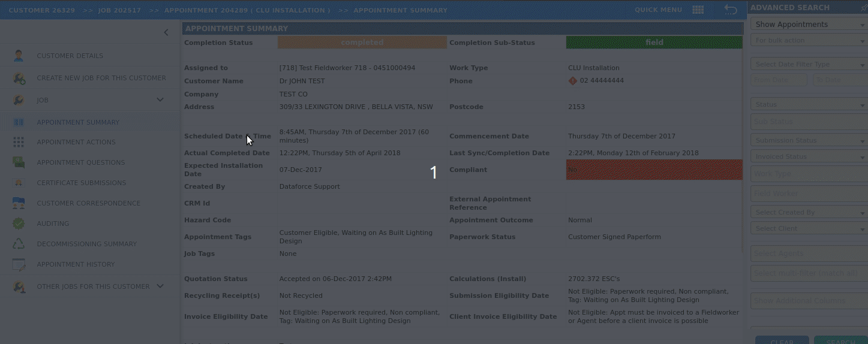
Task: Click the Customer Details sidebar icon
Action: tap(19, 56)
